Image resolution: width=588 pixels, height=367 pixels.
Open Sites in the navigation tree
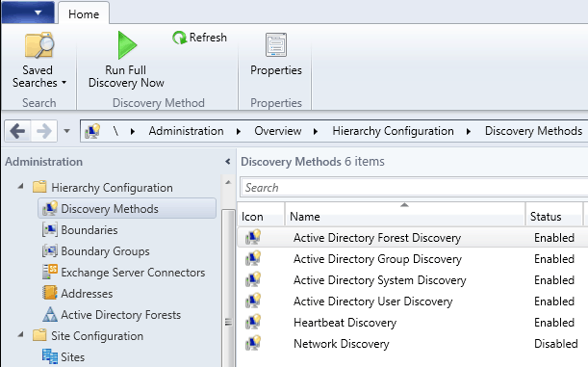(x=64, y=356)
